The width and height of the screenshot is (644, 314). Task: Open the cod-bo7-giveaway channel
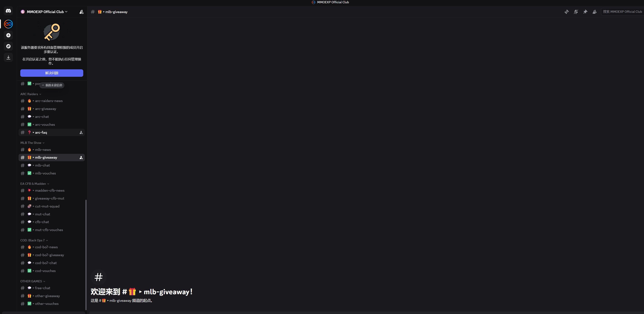click(52, 255)
